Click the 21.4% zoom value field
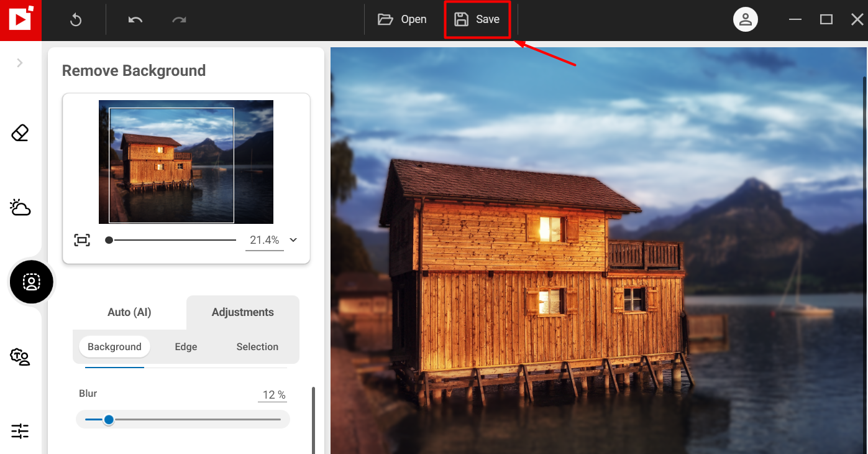The image size is (868, 454). point(264,240)
